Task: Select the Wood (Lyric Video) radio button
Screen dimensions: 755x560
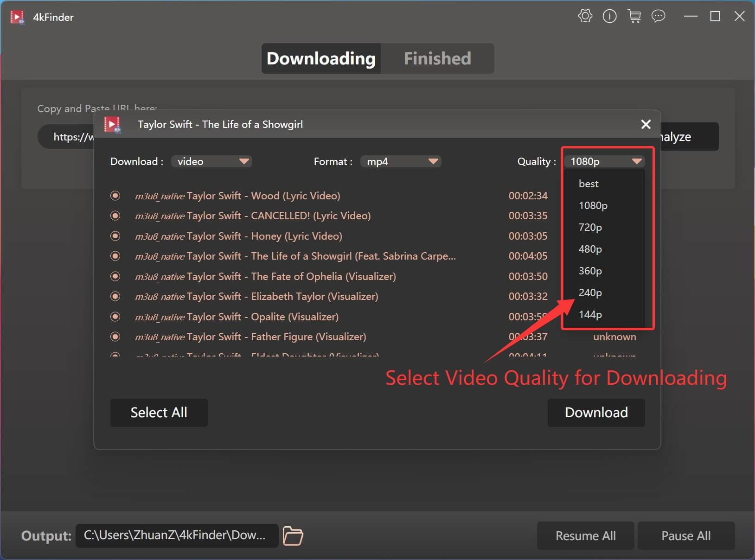Action: tap(115, 196)
